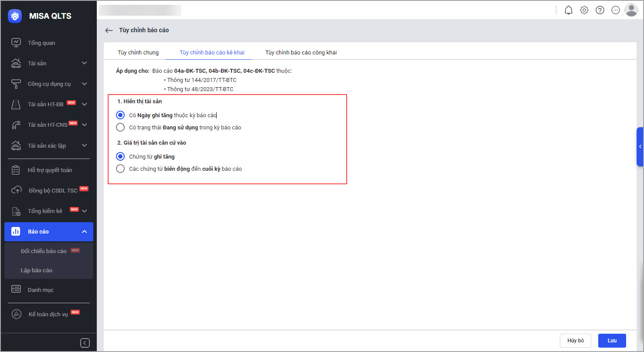This screenshot has height=352, width=644.
Task: Select Chứng từ ghi tăng option
Action: click(x=120, y=156)
